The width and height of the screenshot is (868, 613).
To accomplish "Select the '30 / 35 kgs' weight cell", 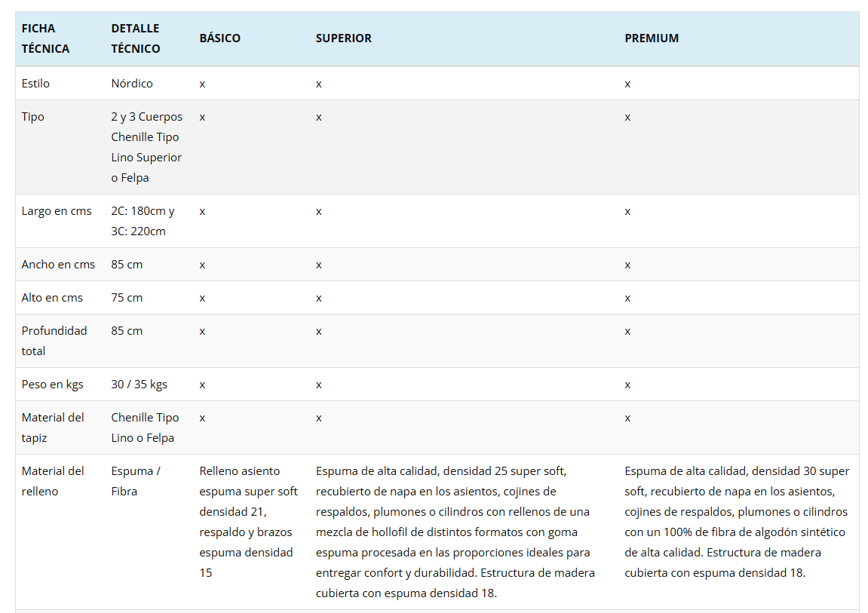I will pyautogui.click(x=139, y=385).
